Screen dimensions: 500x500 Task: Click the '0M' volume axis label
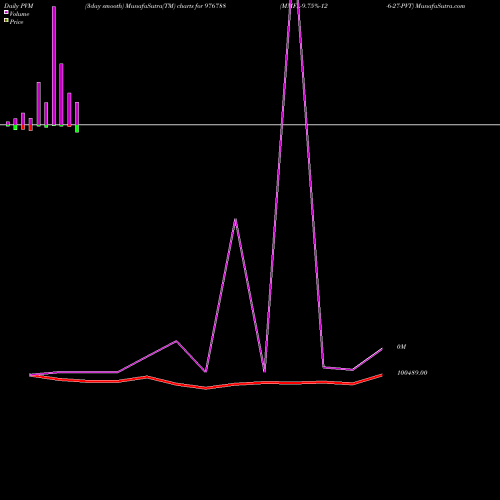[x=401, y=347]
